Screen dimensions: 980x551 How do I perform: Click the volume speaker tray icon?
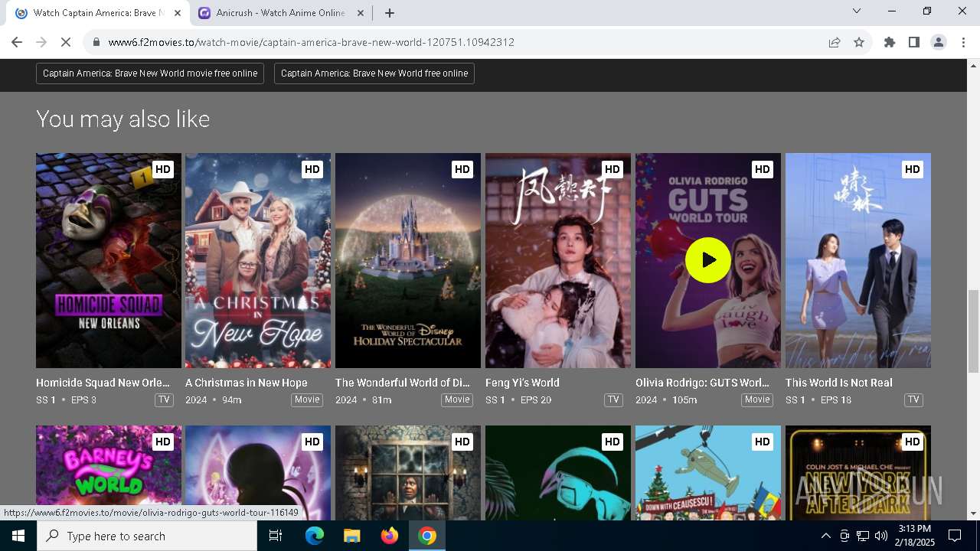[880, 536]
